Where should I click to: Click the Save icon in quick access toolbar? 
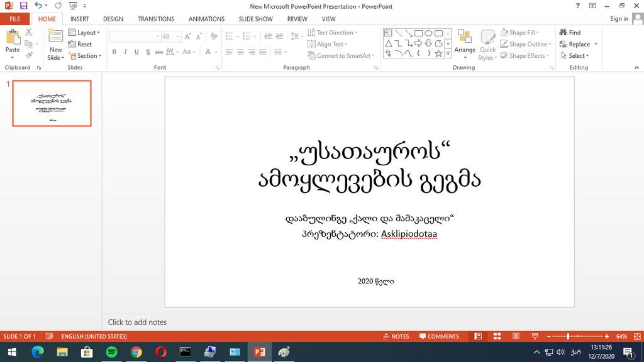(x=23, y=6)
